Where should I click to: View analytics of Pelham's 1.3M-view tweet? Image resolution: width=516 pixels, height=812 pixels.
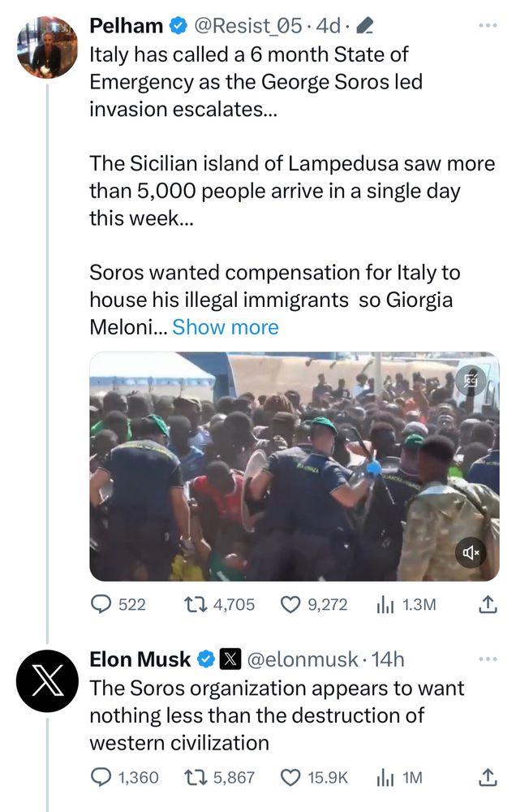click(386, 604)
